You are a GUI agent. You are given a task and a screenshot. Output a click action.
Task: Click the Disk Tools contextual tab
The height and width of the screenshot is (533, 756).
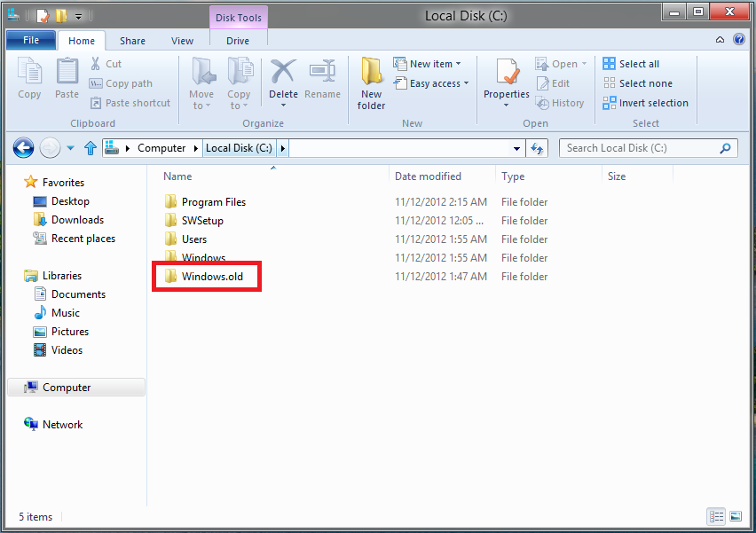click(x=239, y=18)
